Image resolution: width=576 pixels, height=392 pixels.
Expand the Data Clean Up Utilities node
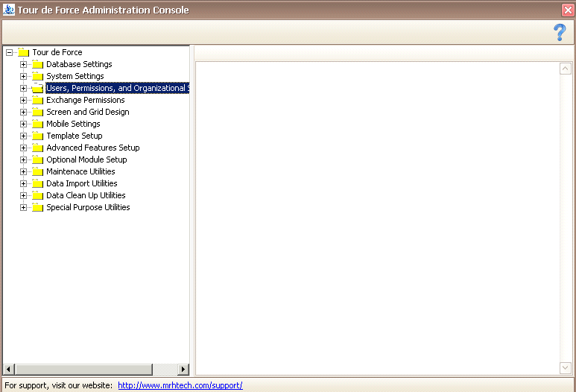23,195
